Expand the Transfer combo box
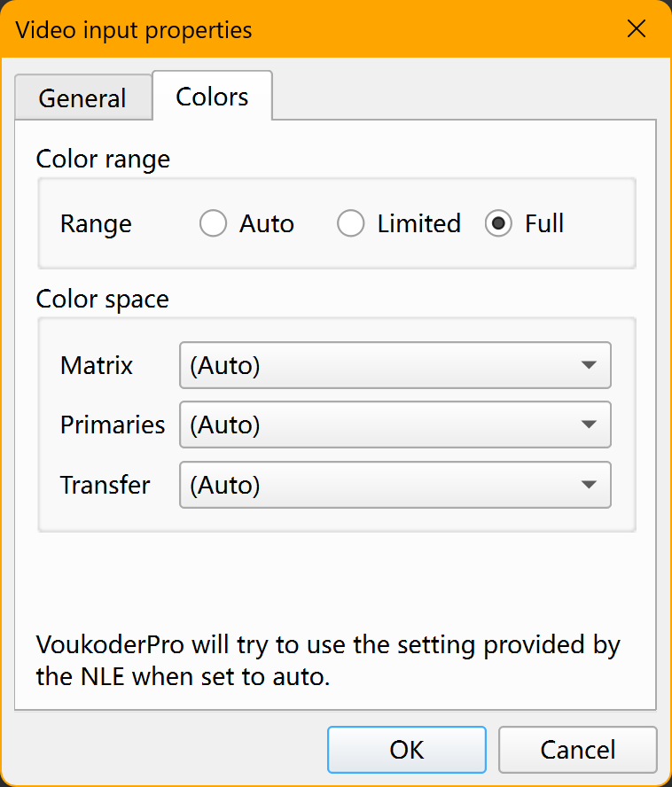 (395, 485)
